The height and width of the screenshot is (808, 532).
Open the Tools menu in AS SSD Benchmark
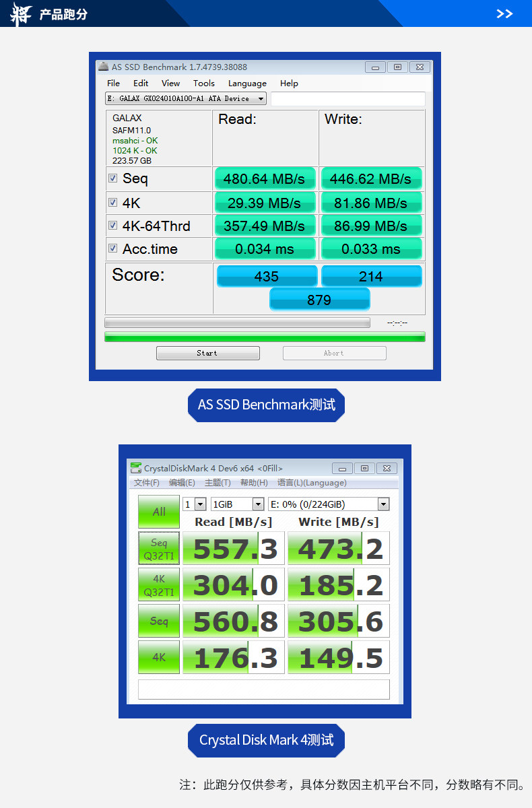point(204,83)
